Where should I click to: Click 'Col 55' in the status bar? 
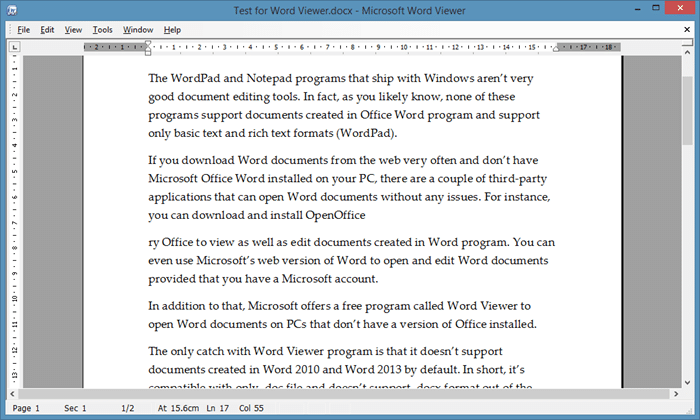[x=251, y=408]
